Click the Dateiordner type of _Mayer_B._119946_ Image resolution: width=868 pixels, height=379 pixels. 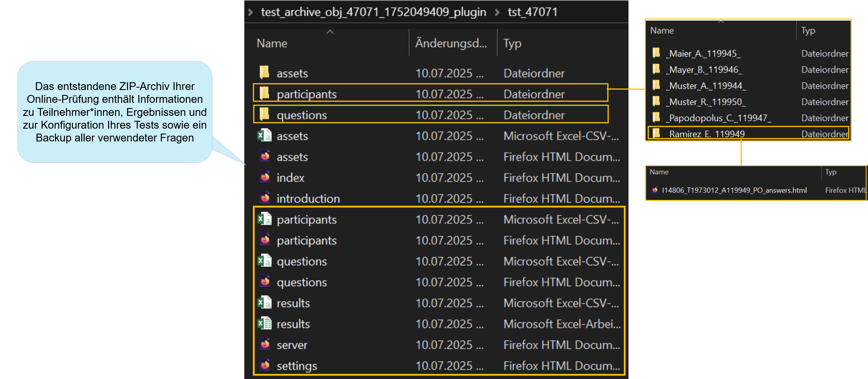click(x=824, y=69)
